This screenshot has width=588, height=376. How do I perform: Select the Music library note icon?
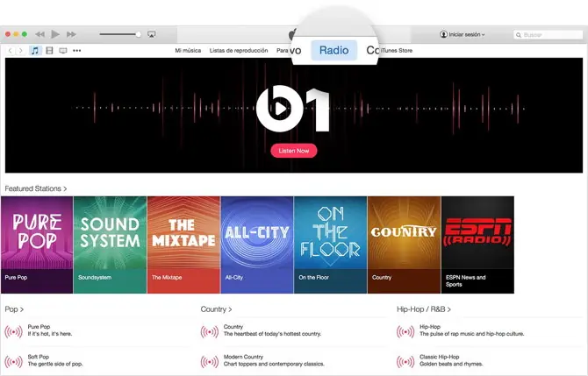[x=35, y=51]
